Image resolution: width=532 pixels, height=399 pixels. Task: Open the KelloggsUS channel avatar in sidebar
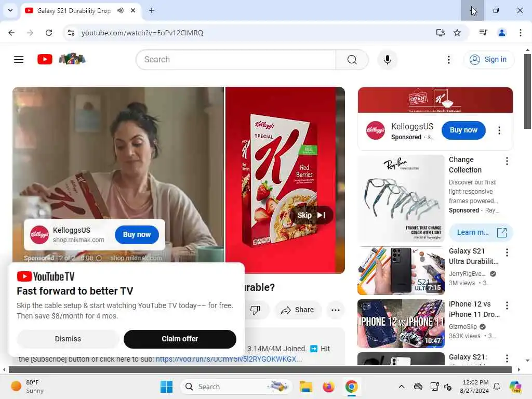(375, 130)
